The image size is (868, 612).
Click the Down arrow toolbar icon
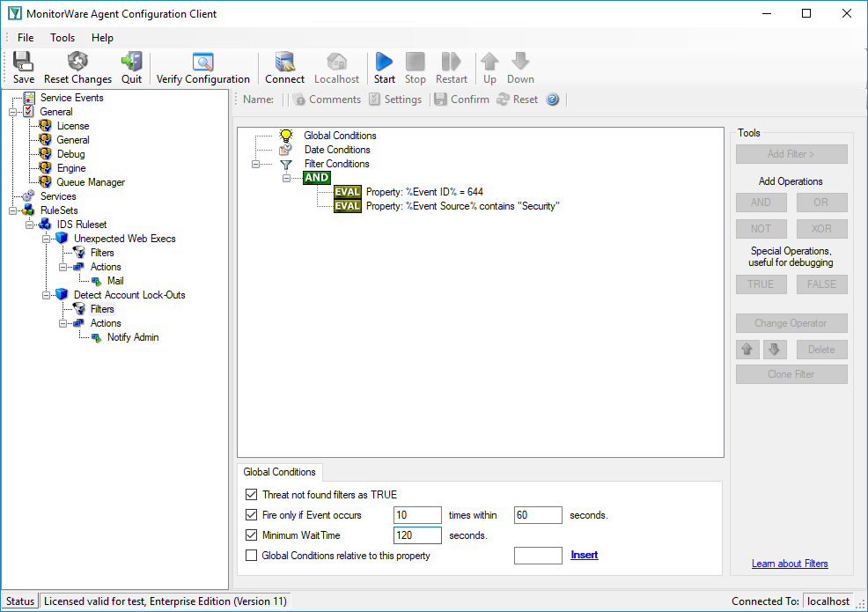pyautogui.click(x=520, y=62)
